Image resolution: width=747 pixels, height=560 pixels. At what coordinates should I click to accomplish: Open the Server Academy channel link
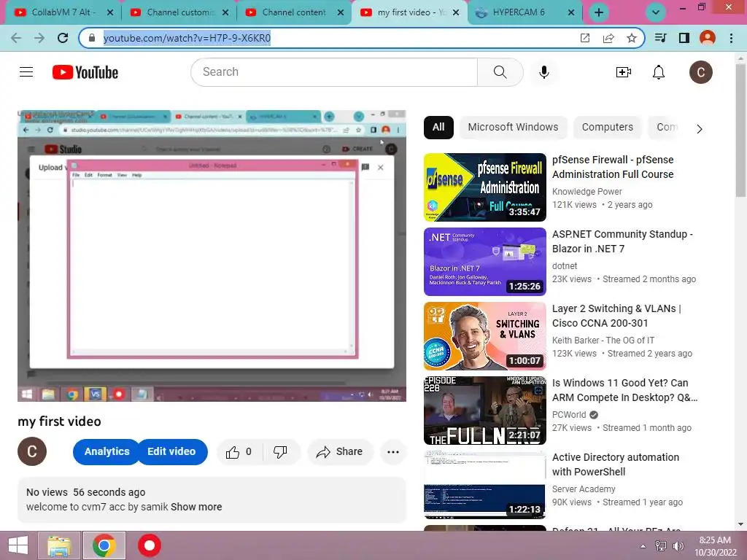pyautogui.click(x=584, y=489)
